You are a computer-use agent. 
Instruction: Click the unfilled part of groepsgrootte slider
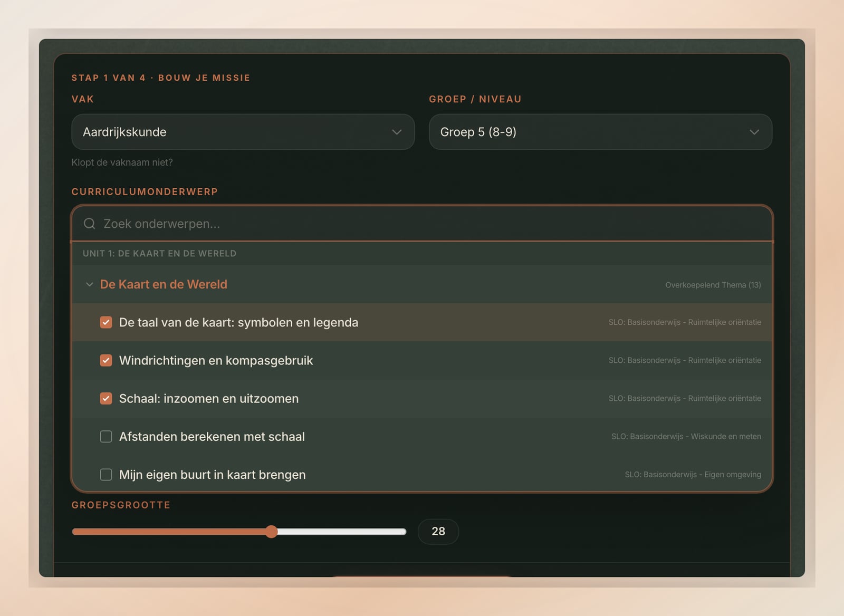[341, 532]
